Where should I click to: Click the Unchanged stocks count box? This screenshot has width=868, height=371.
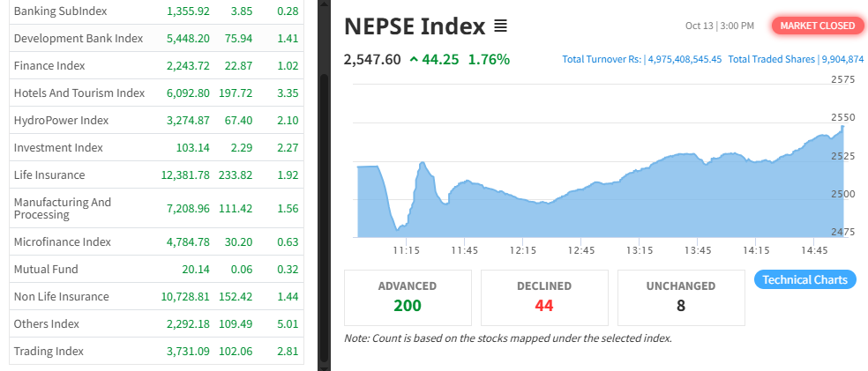tap(681, 297)
